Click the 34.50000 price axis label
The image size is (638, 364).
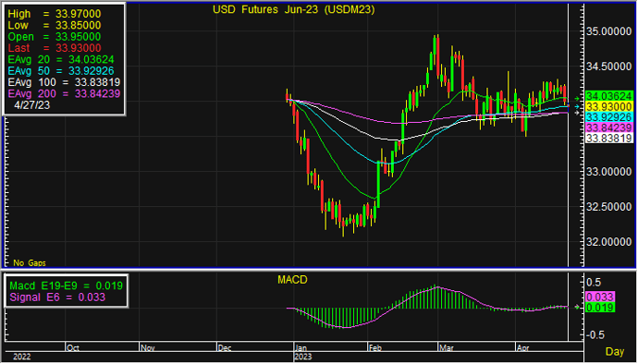[x=609, y=67]
